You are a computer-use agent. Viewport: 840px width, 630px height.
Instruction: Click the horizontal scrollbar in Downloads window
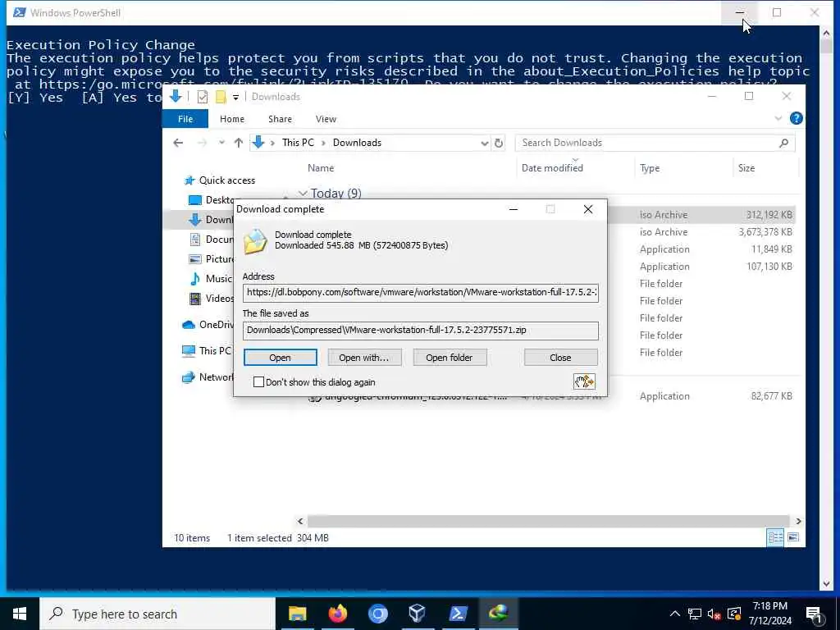click(548, 521)
